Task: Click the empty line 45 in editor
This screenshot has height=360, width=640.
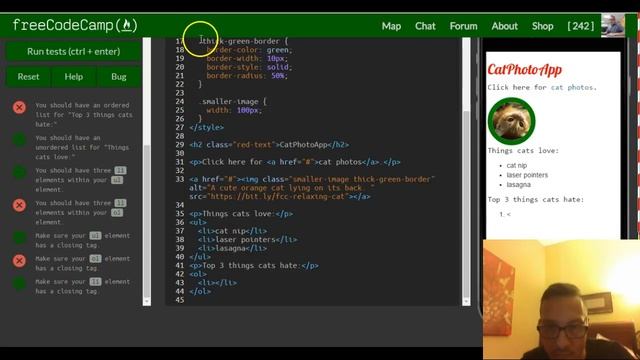Action: (322, 300)
